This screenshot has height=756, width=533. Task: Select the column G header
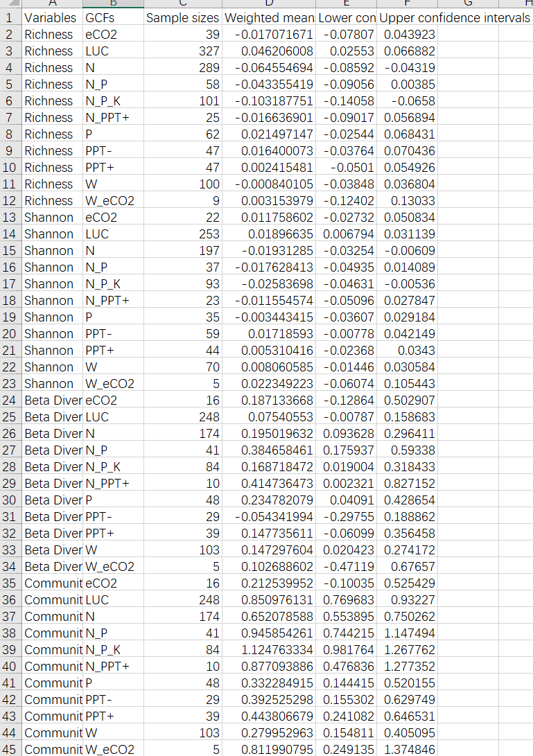pos(468,3)
